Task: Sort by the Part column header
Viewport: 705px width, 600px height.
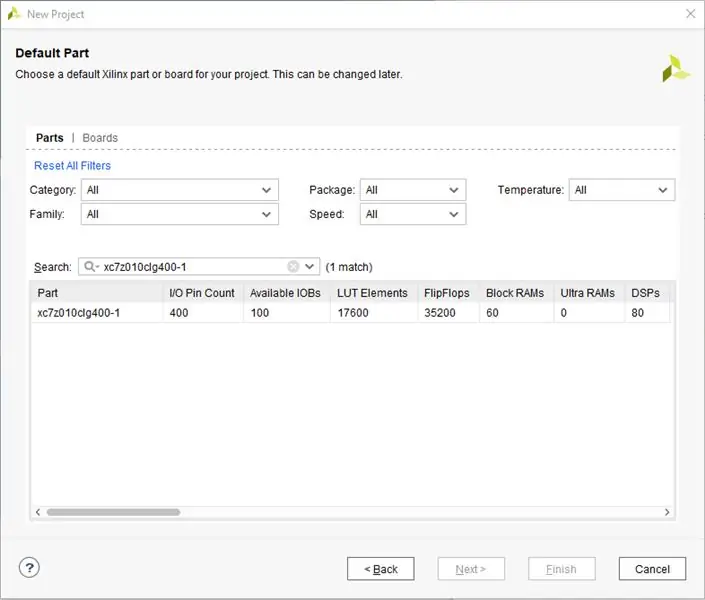Action: click(x=97, y=293)
